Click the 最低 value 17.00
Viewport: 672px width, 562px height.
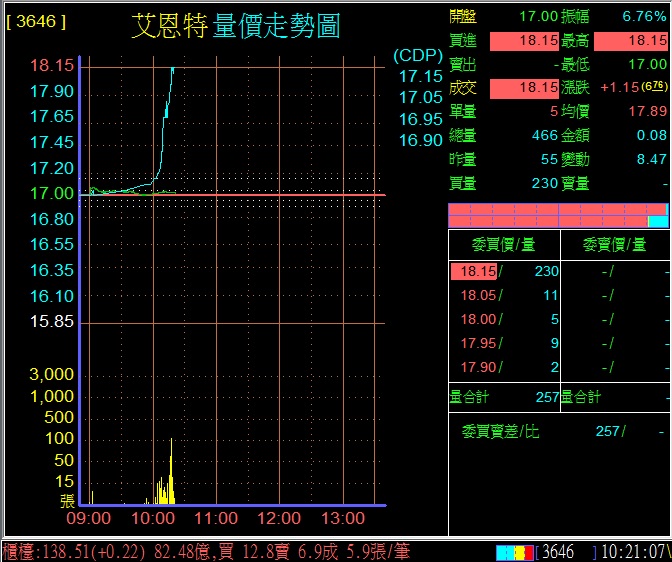pos(648,64)
